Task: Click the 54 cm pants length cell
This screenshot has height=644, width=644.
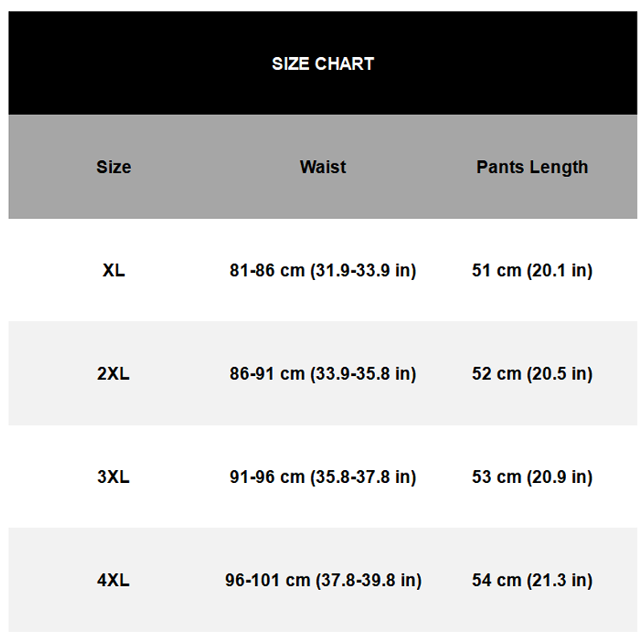Action: click(532, 580)
